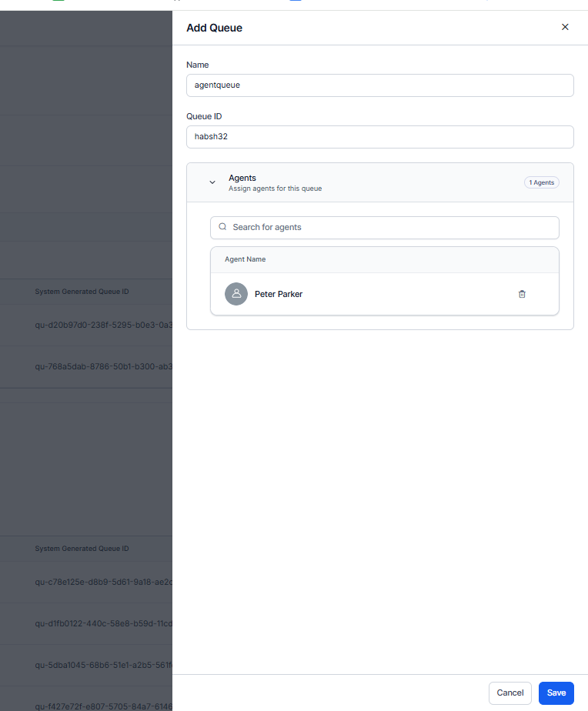Click the Agent Name column header
Screen dimensions: 588x711
click(x=246, y=259)
